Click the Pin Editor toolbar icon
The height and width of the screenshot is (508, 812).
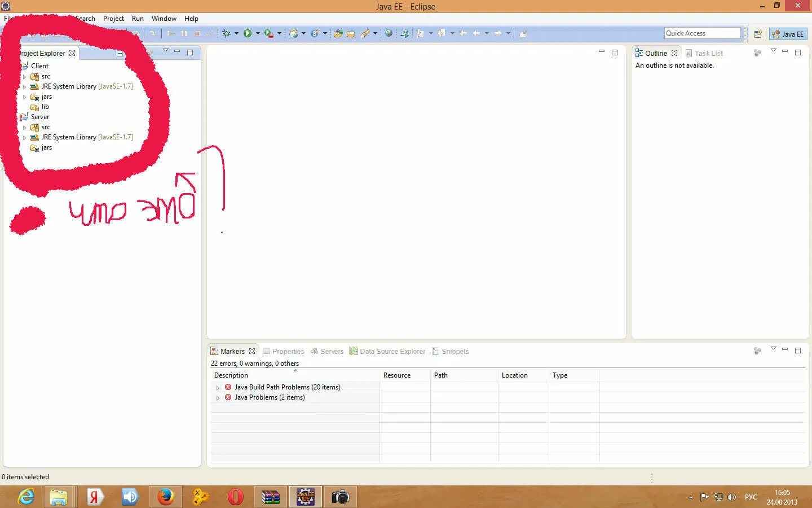(523, 33)
